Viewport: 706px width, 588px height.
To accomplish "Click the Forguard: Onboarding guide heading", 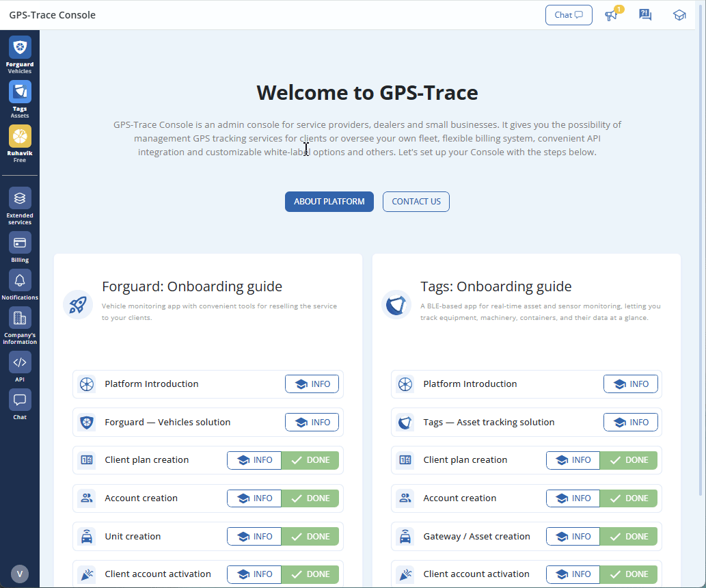I will point(192,286).
